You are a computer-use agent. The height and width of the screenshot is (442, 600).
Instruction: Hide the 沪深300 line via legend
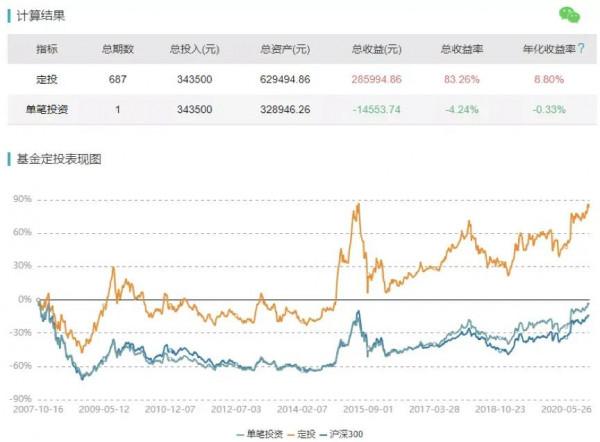(x=344, y=433)
